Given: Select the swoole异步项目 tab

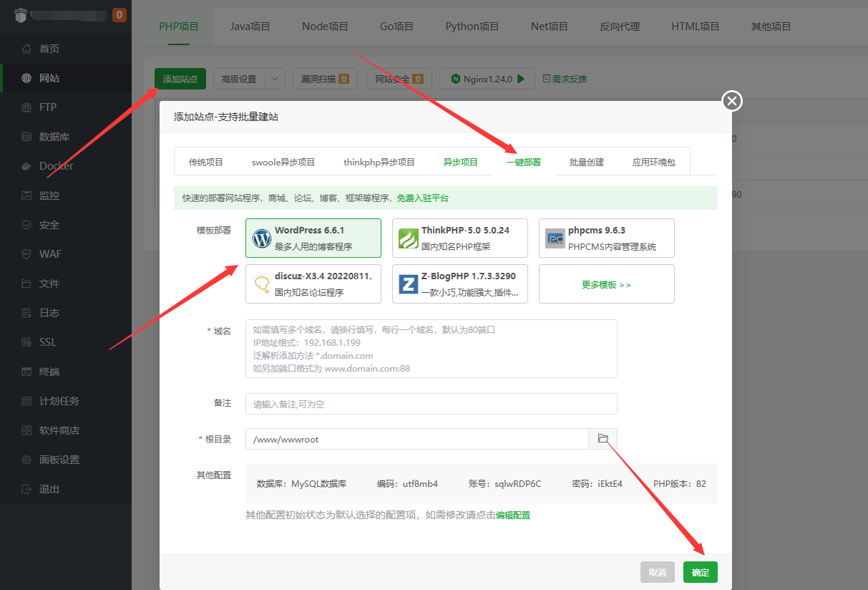Looking at the screenshot, I should click(283, 162).
